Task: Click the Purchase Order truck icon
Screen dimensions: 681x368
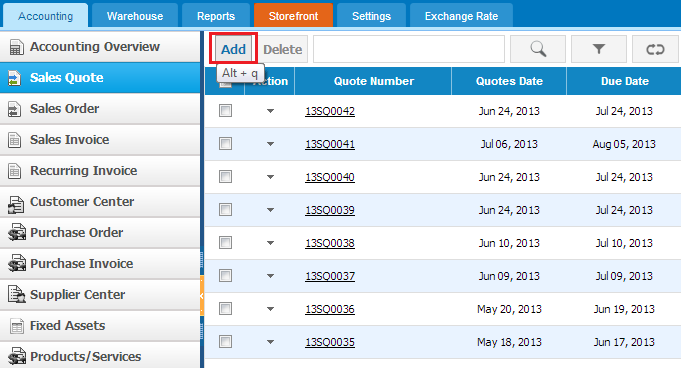Action: [17, 233]
